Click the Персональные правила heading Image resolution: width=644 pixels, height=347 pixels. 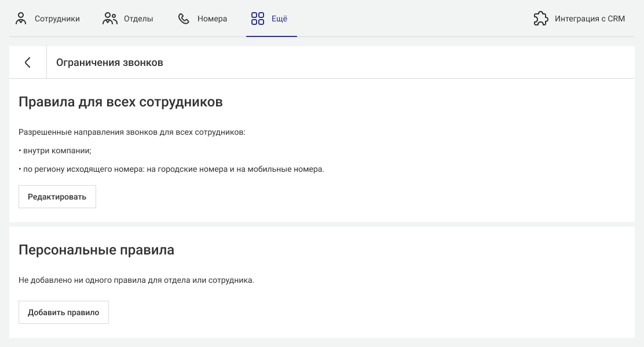click(x=96, y=250)
